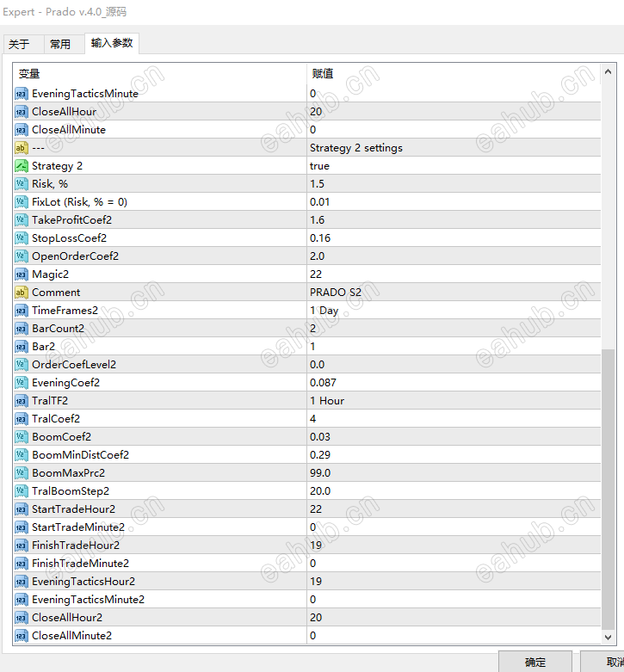Click the icon next to TralCoef2
This screenshot has width=624, height=672.
tap(22, 419)
